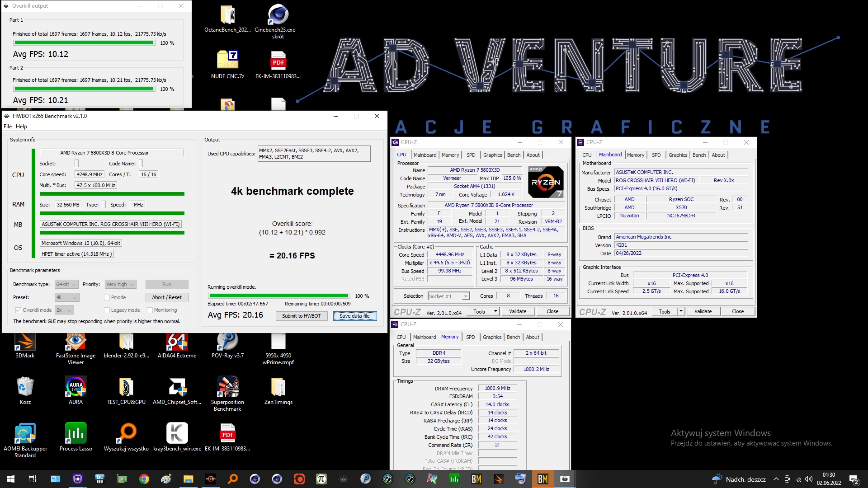Screen dimensions: 868x488
Task: Open the OctaneBench folder icon
Action: pyautogui.click(x=227, y=19)
